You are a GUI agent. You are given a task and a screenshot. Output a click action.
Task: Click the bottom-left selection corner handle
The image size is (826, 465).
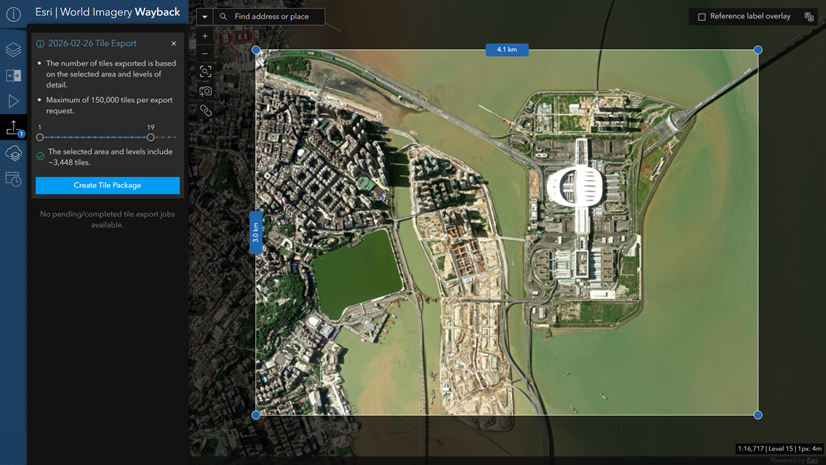coord(256,415)
